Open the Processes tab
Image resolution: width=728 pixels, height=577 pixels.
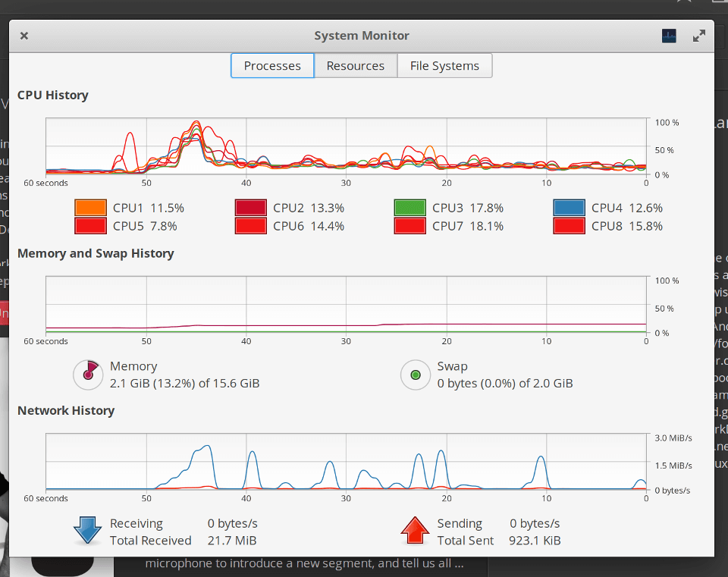pos(272,65)
